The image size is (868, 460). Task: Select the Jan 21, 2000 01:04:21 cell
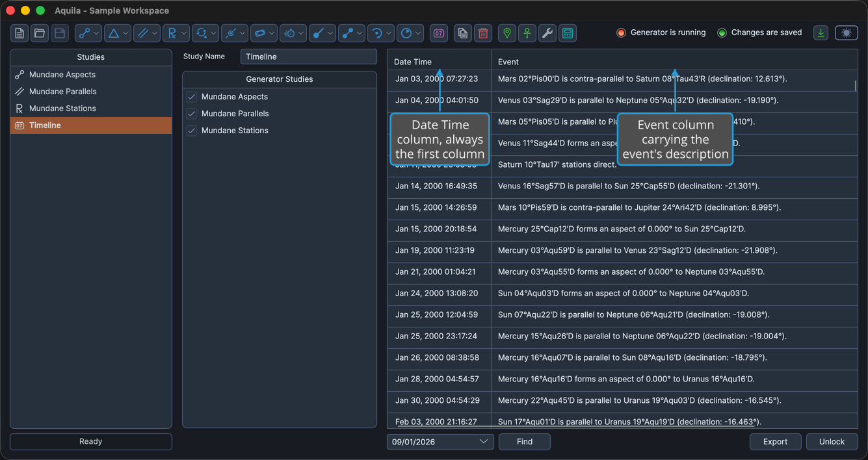click(x=439, y=272)
